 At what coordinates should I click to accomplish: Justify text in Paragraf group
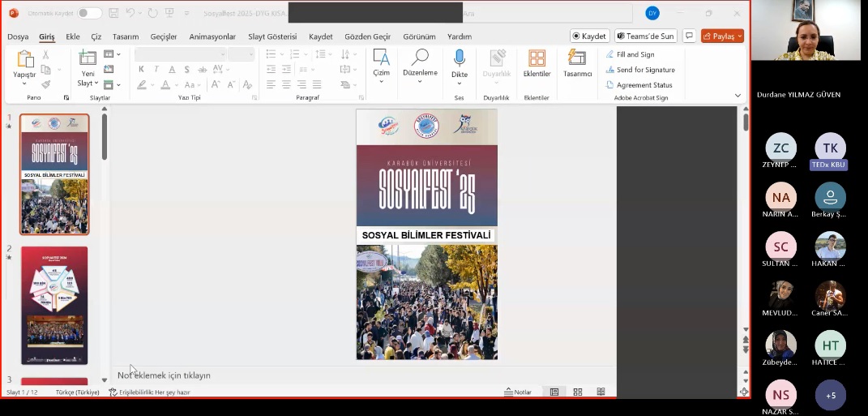pyautogui.click(x=317, y=84)
